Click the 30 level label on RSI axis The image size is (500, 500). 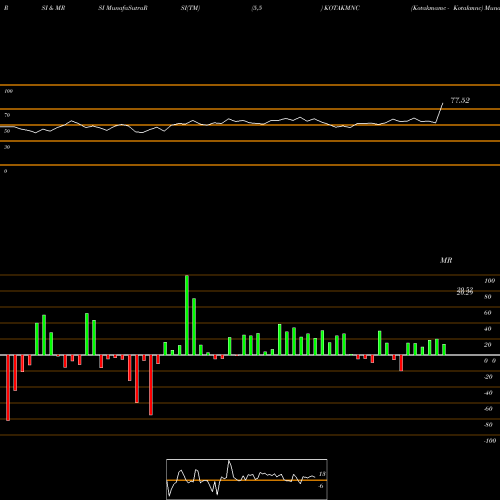tap(7, 147)
